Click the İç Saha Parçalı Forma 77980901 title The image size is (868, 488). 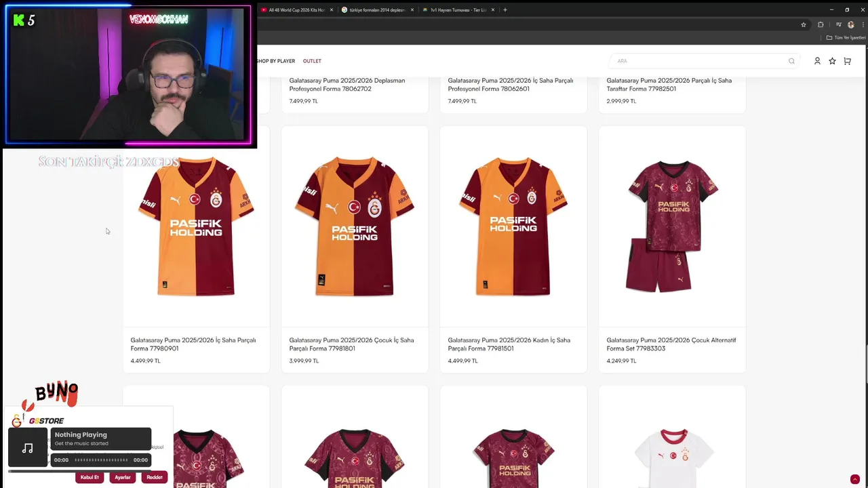(193, 344)
